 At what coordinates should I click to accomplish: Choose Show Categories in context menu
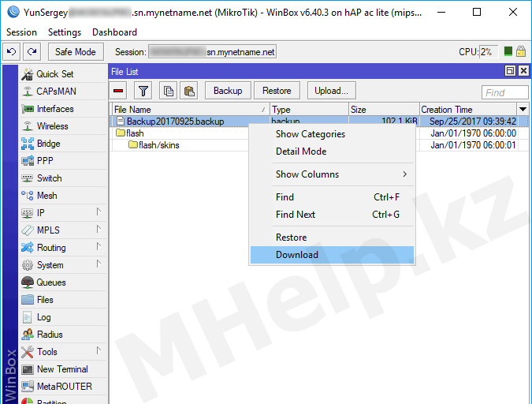coord(332,134)
